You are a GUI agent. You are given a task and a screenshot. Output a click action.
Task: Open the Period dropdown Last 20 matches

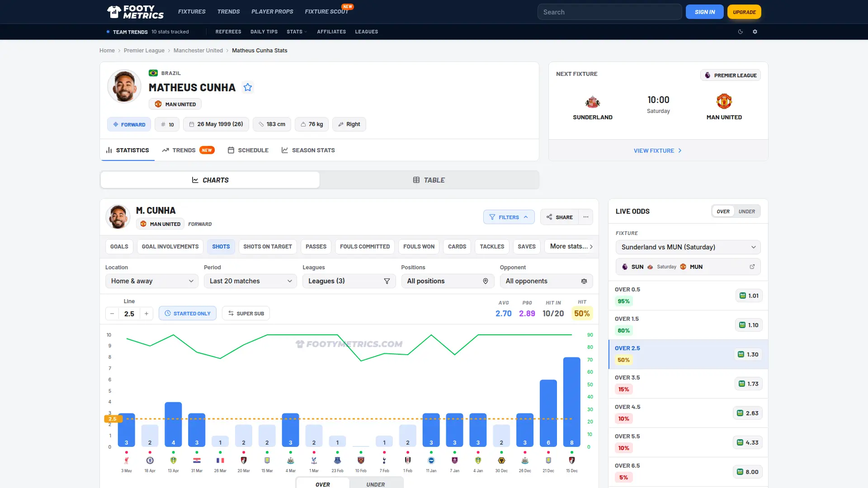point(250,281)
